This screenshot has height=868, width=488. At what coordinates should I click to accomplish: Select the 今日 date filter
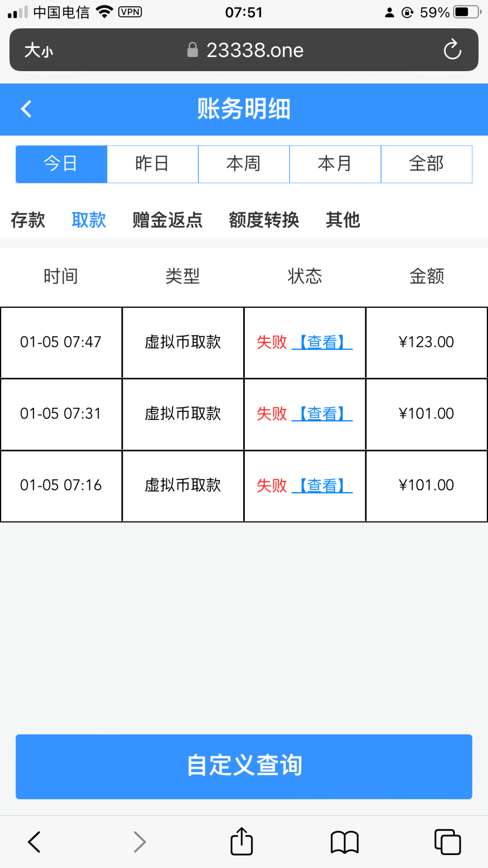[61, 164]
